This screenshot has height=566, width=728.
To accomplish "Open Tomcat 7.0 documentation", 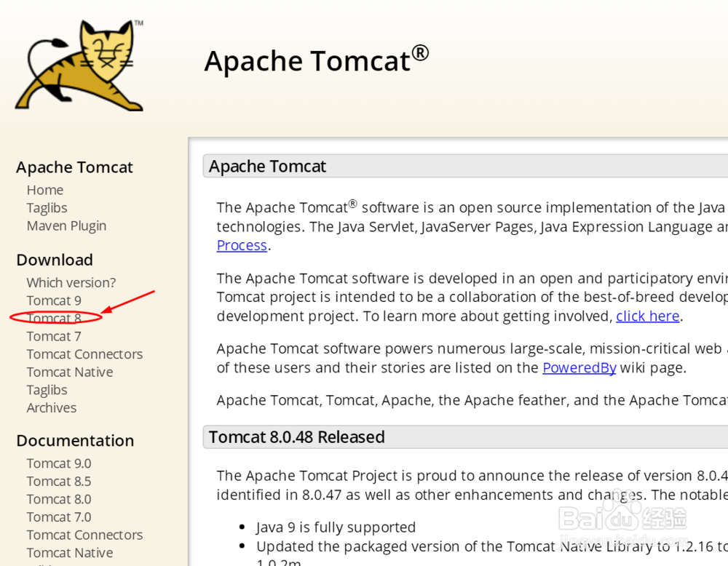I will pyautogui.click(x=59, y=517).
